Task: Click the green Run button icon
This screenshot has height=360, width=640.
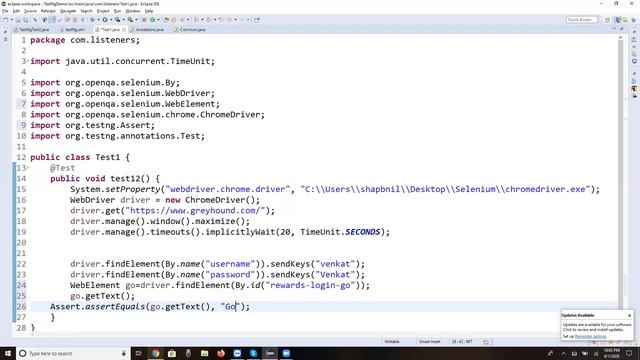Action: tap(105, 20)
